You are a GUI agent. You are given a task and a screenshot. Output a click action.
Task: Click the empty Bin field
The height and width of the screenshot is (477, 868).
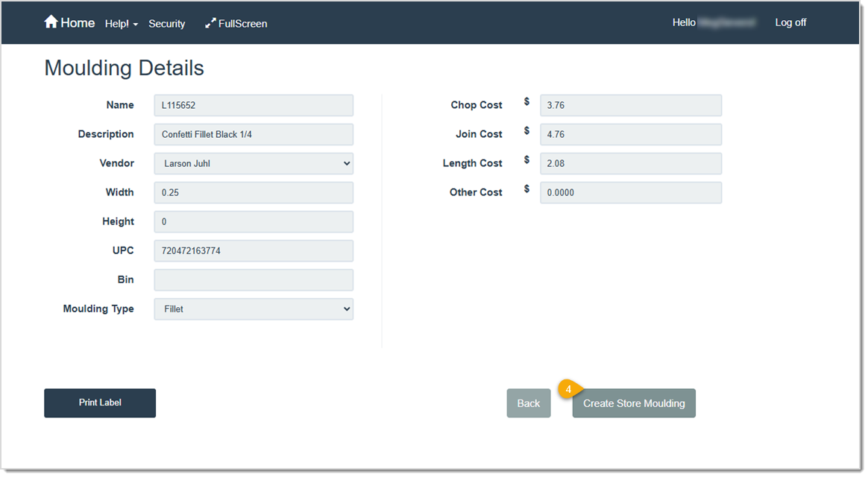253,279
